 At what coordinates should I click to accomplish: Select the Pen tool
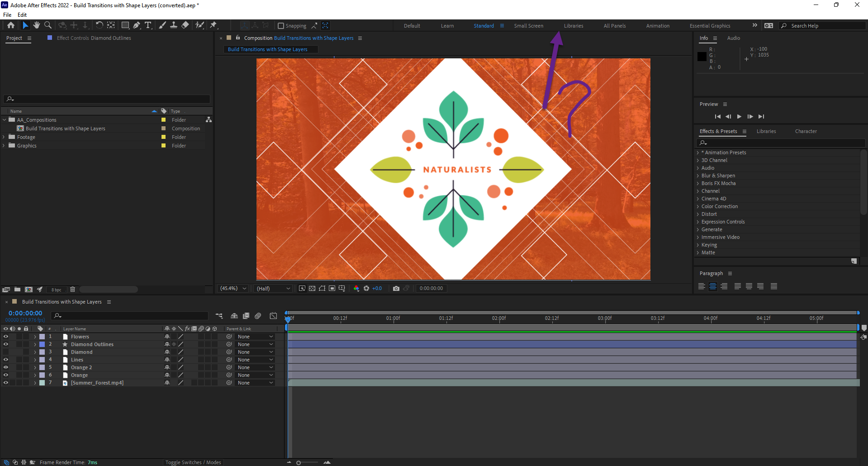(x=137, y=25)
